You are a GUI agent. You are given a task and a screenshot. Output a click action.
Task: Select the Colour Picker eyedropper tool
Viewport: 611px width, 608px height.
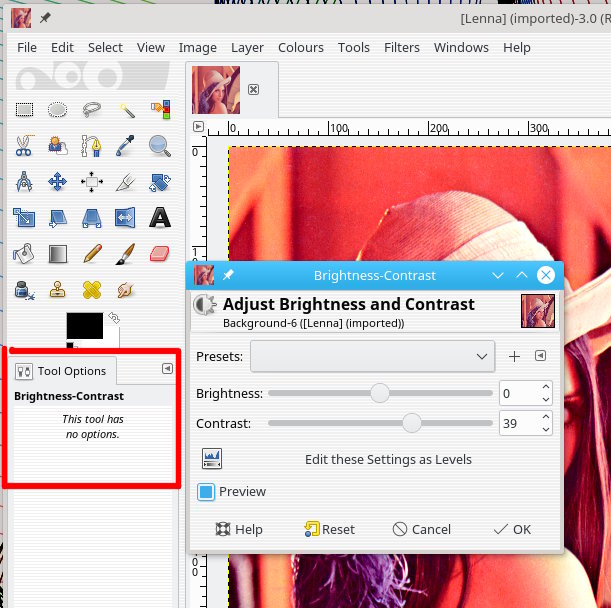pos(126,146)
